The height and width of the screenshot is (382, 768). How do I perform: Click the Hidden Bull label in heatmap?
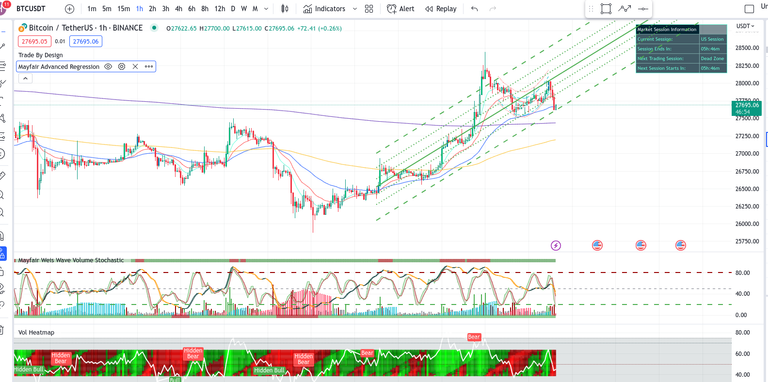[269, 370]
